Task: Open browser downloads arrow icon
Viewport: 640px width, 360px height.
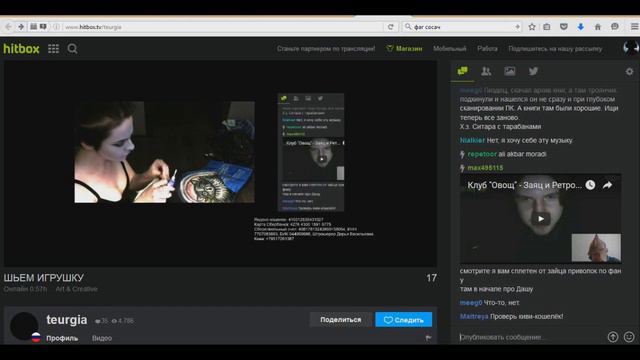Action: pos(580,27)
